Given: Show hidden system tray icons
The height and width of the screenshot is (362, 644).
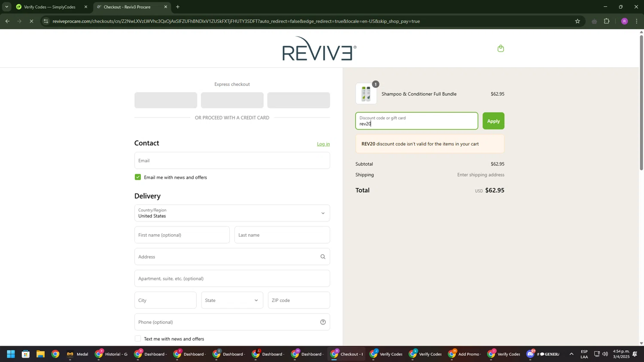Looking at the screenshot, I should click(x=571, y=354).
